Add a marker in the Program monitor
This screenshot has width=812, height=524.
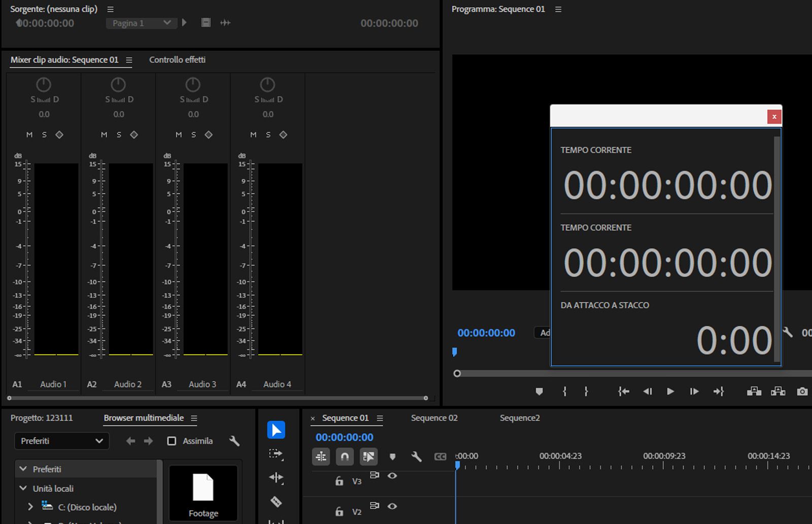point(539,392)
